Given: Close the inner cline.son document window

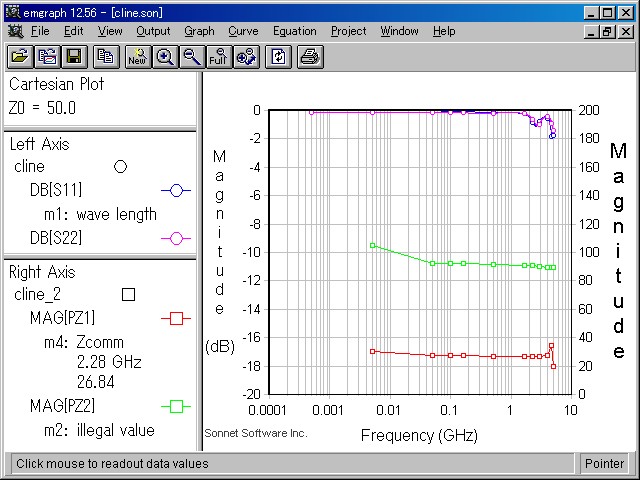Looking at the screenshot, I should [626, 31].
